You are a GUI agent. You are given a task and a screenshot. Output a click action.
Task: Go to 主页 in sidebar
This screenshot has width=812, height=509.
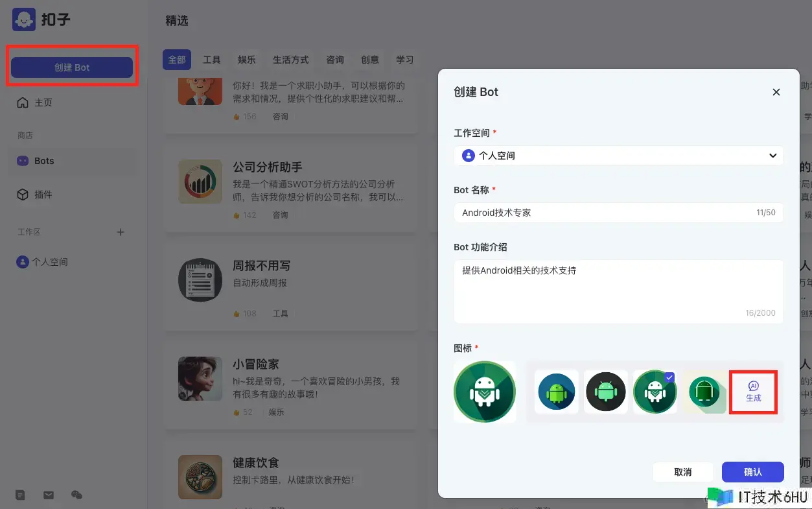coord(43,102)
